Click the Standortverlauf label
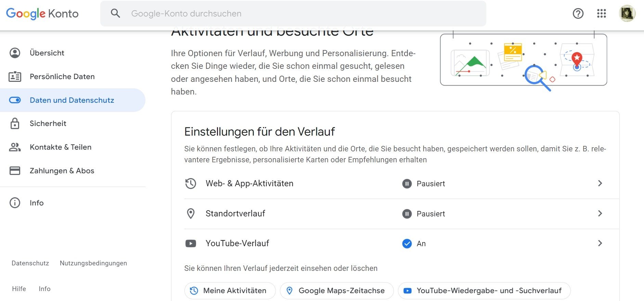Screen dimensions: 644x301 coord(235,214)
